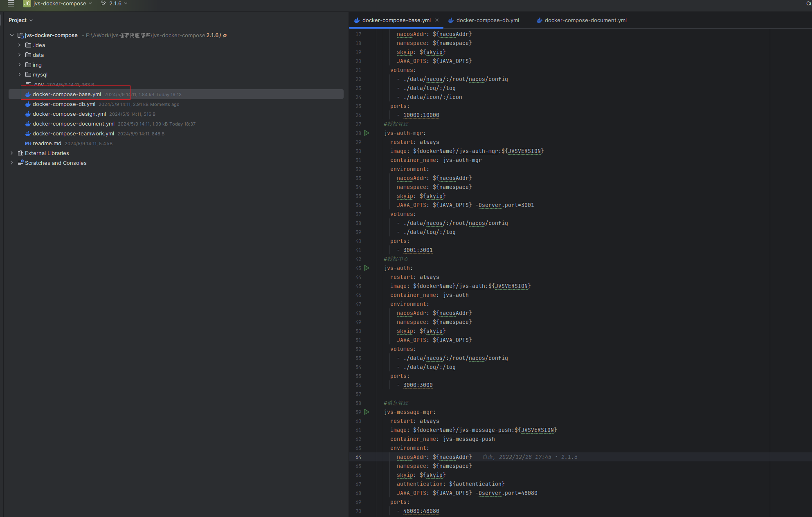812x517 pixels.
Task: Place cursor on container_name: jvs-auth-mgr line
Action: click(x=436, y=160)
